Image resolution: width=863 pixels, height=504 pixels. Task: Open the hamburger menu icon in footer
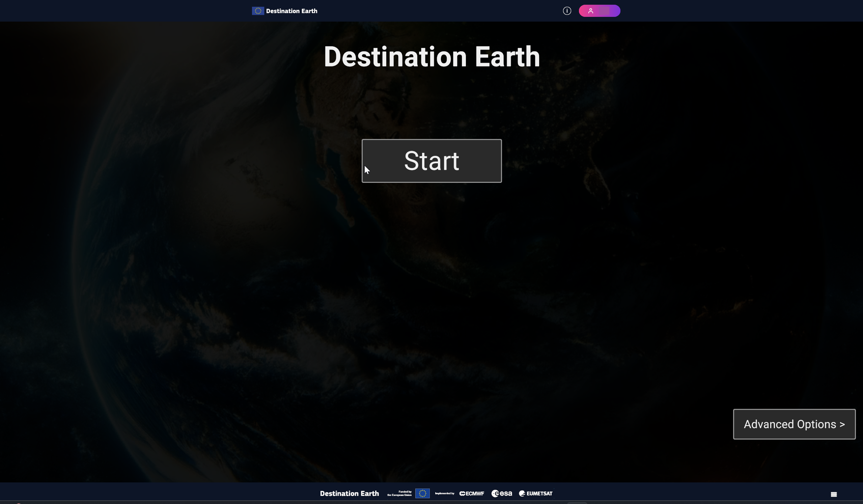pos(834,494)
